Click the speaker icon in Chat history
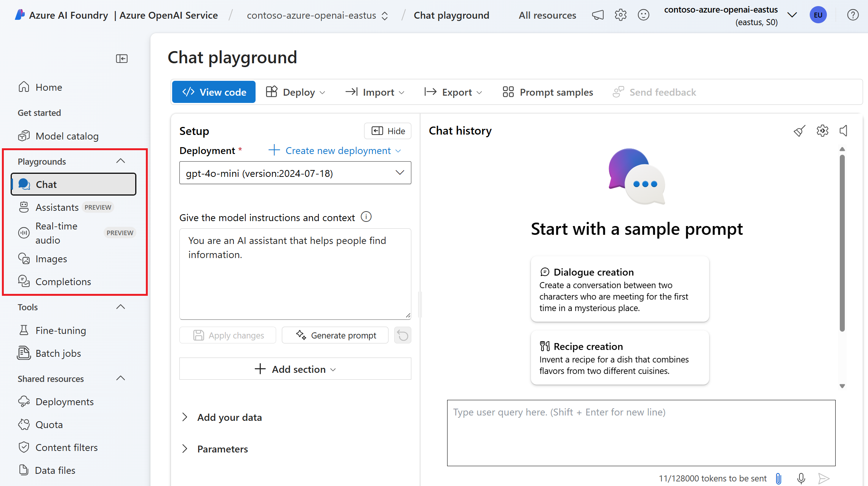Screen dimensions: 868x486 (x=844, y=131)
